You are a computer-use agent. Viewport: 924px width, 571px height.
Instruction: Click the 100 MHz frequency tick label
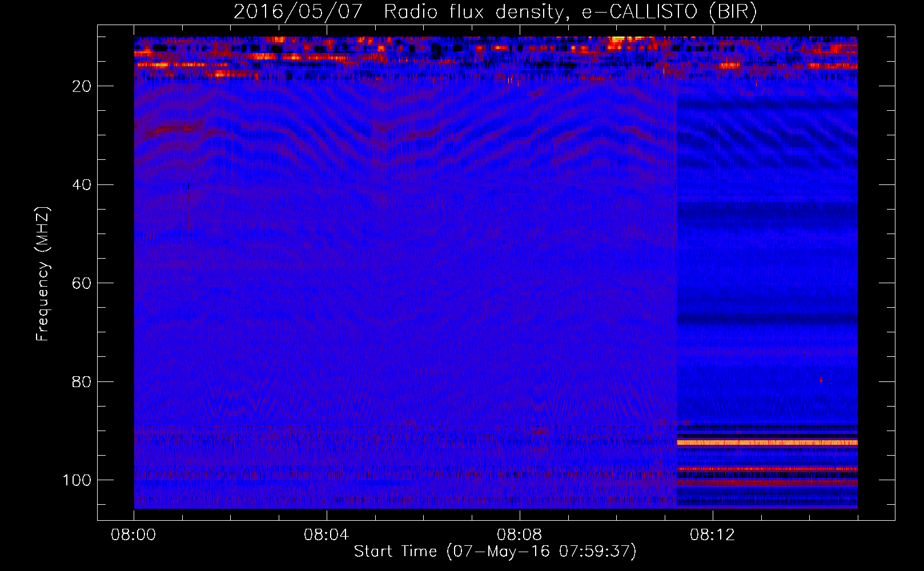point(77,480)
